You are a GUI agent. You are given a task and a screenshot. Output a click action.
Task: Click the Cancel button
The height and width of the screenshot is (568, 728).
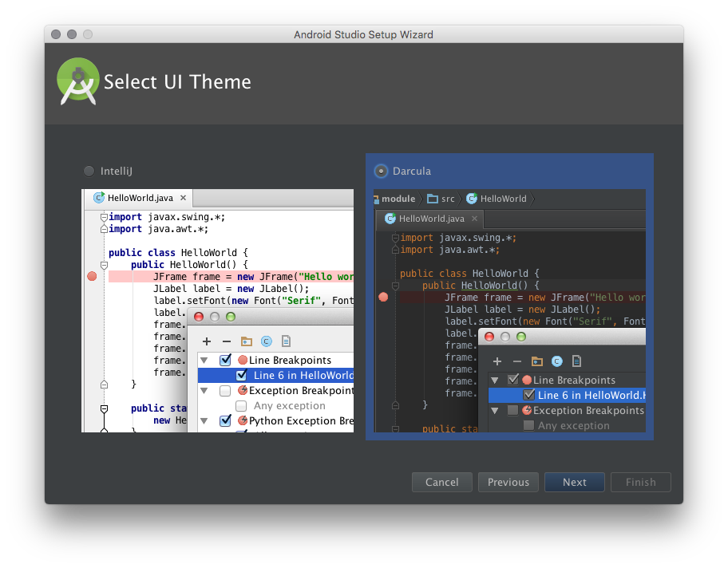[442, 482]
